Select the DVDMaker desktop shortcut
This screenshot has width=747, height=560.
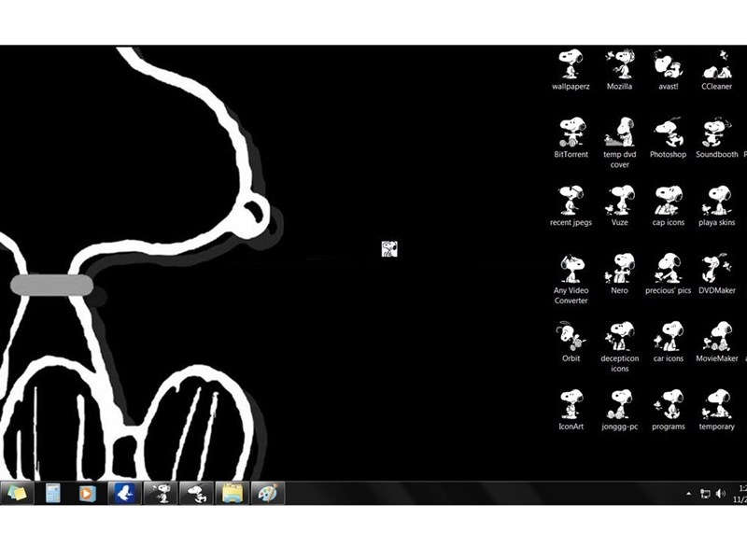click(716, 273)
